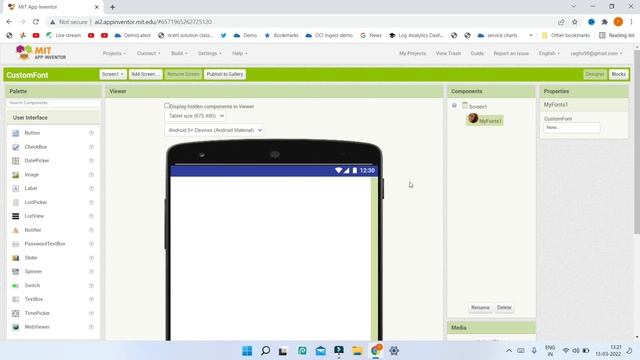This screenshot has height=360, width=640.
Task: Pick the Slider component icon
Action: click(x=16, y=258)
